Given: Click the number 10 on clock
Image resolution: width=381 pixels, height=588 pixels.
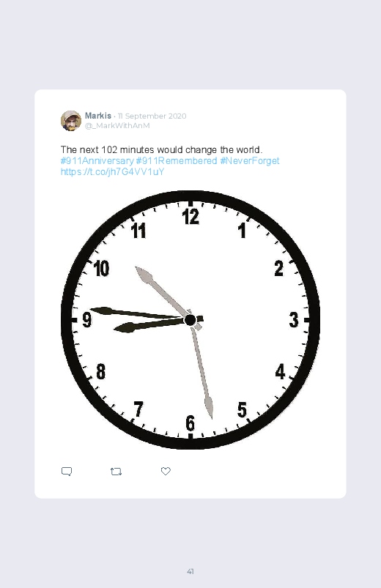Looking at the screenshot, I should point(101,269).
